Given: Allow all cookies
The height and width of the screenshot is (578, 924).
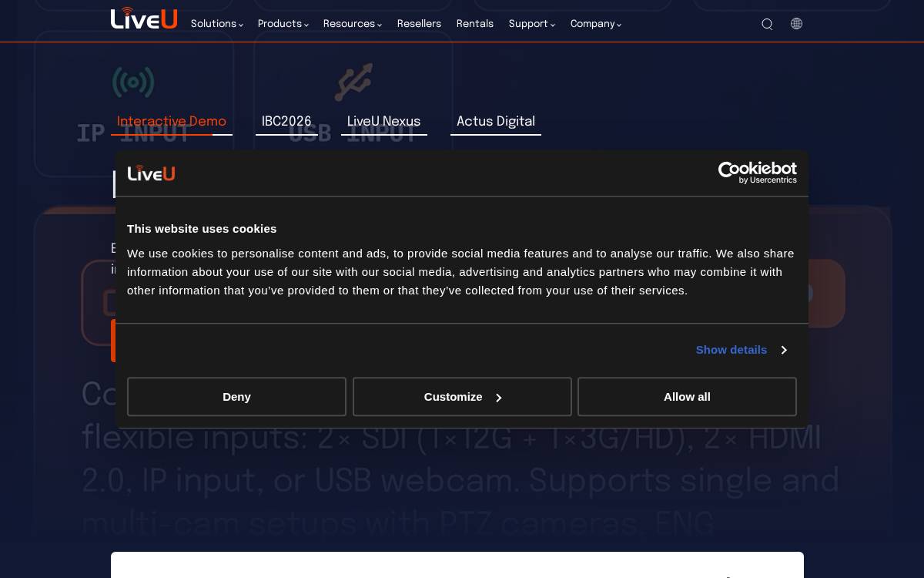Looking at the screenshot, I should point(687,397).
